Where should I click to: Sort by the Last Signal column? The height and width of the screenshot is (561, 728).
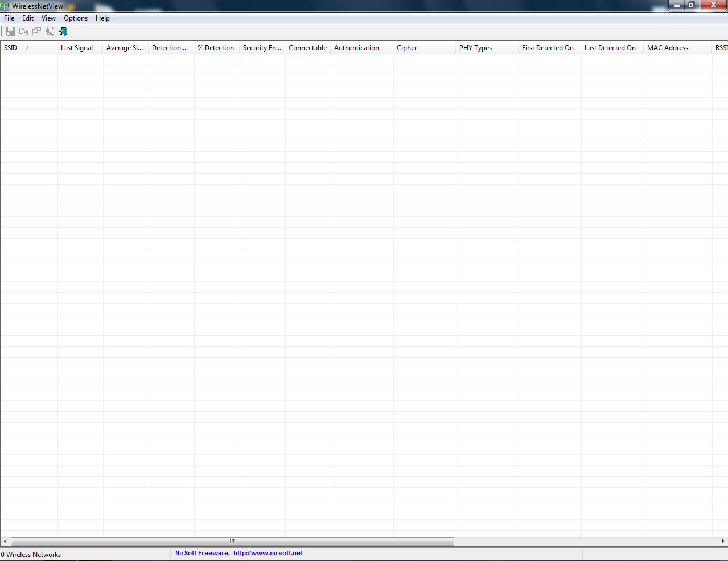(80, 48)
